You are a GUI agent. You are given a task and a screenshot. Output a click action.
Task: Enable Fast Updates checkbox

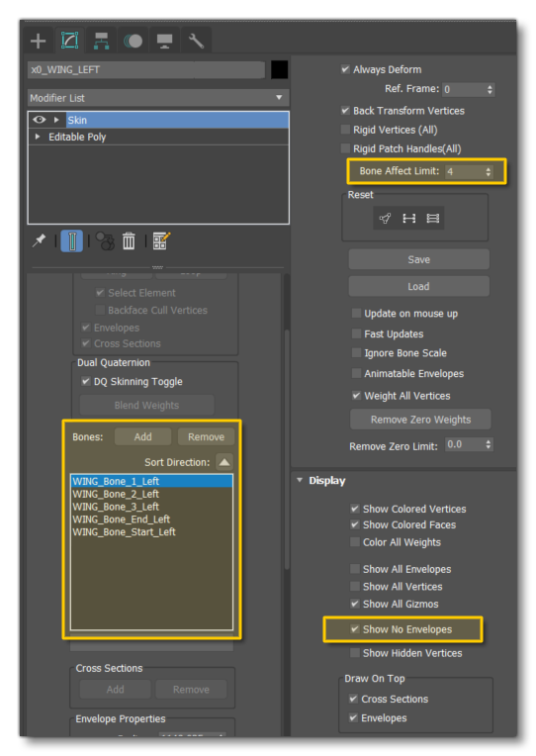pos(356,333)
